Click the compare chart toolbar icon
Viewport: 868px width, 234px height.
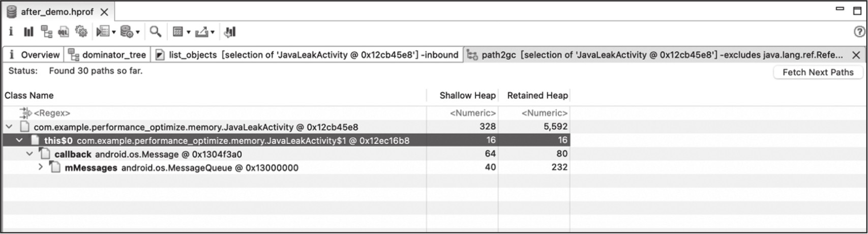(x=230, y=32)
